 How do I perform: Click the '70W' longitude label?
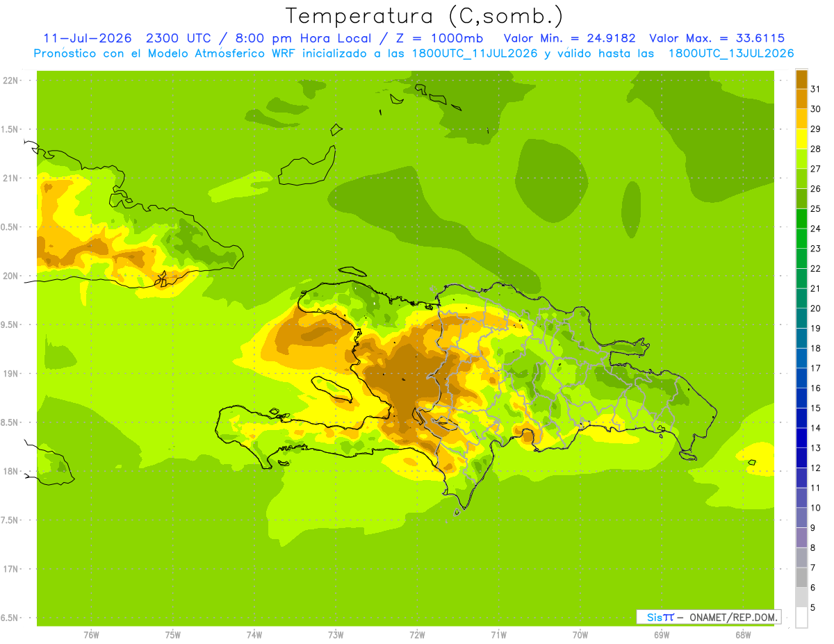point(580,635)
